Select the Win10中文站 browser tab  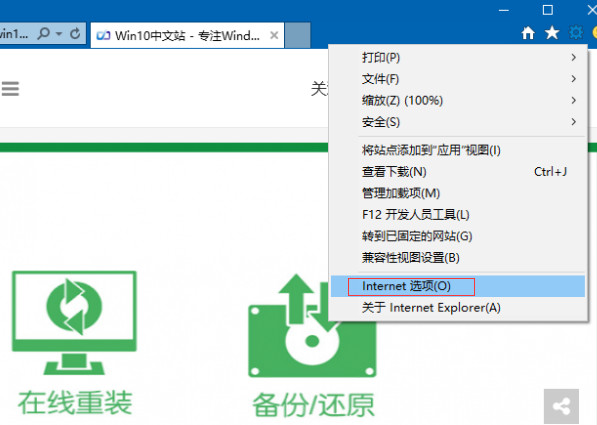(x=188, y=35)
